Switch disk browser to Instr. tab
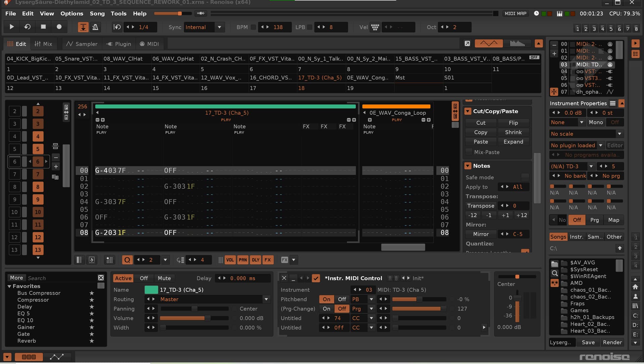The image size is (644, 364). pos(576,237)
